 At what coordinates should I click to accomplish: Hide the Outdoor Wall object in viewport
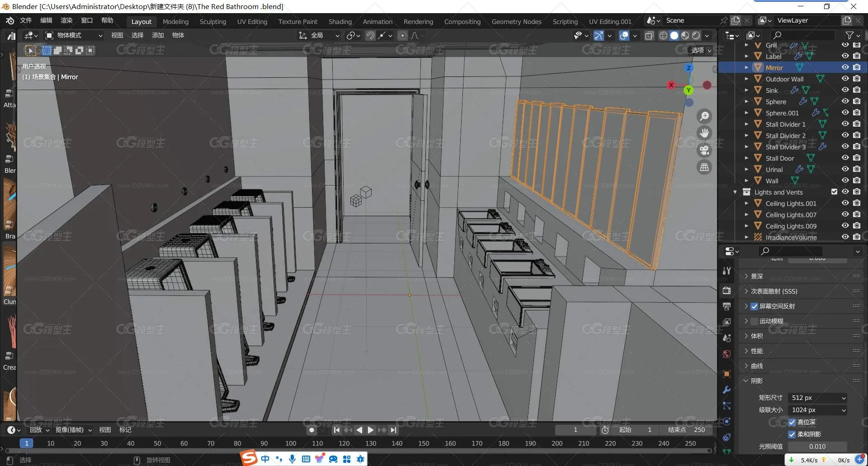pyautogui.click(x=845, y=79)
